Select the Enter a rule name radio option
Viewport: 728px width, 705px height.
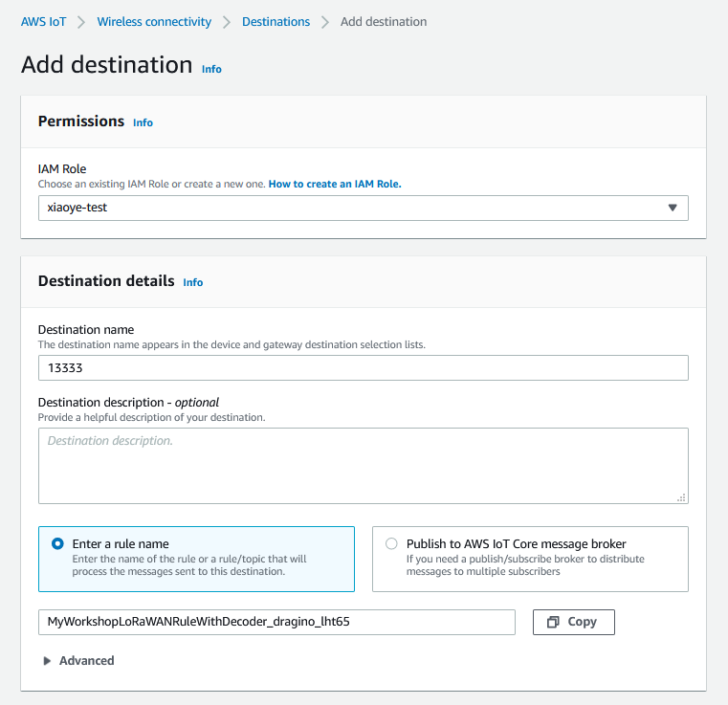(196, 559)
